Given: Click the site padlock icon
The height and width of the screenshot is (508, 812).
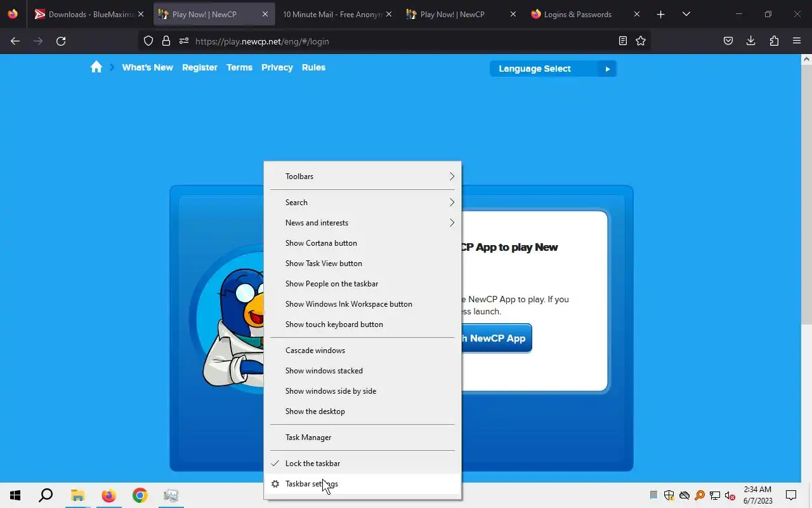Looking at the screenshot, I should pyautogui.click(x=166, y=41).
